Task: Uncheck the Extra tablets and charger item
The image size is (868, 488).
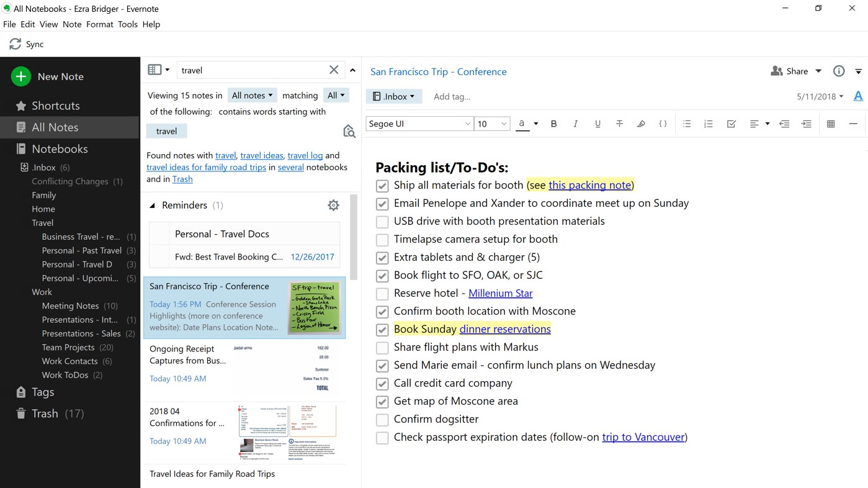Action: (x=382, y=257)
